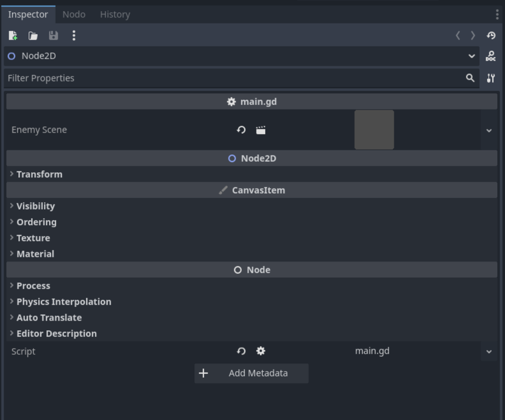Open property filter settings icon

[490, 78]
